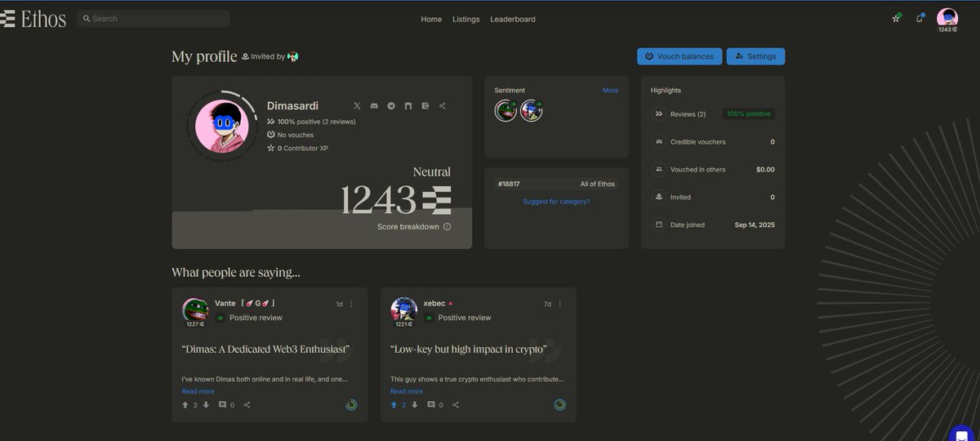Open the X (Twitter) profile link icon
This screenshot has height=441, width=980.
pos(357,106)
